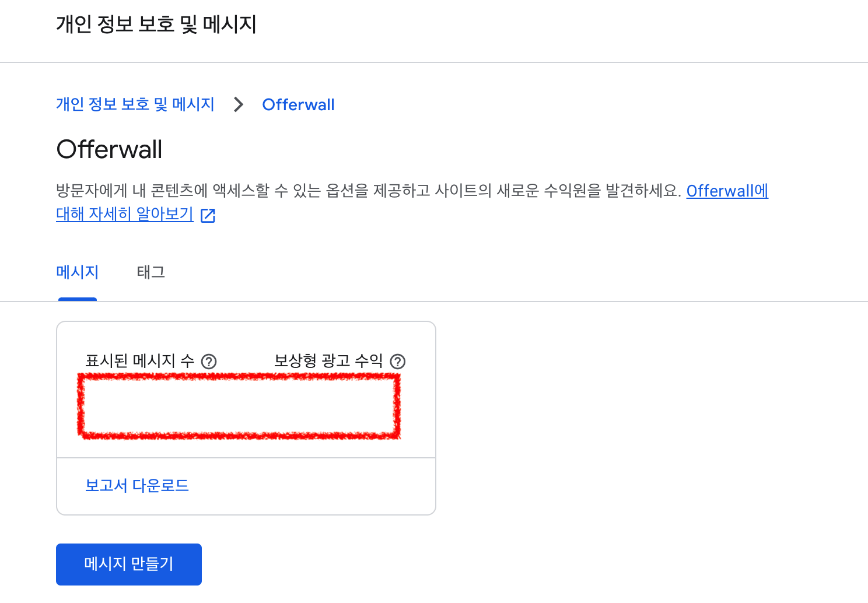
Task: Select the 메시지 tab
Action: (x=77, y=272)
